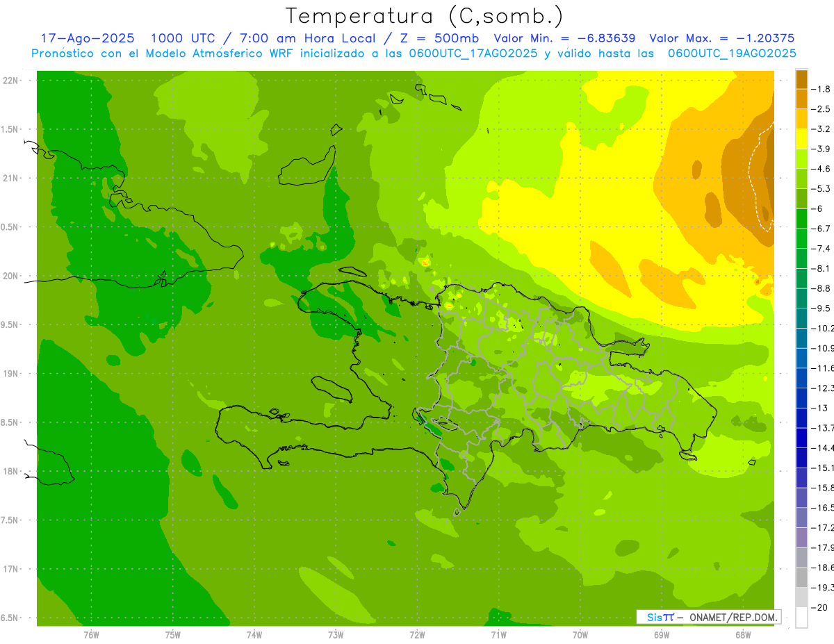Click "Valor Max. = -1.20375" value
Viewport: 834px width, 644px height.
pyautogui.click(x=721, y=38)
